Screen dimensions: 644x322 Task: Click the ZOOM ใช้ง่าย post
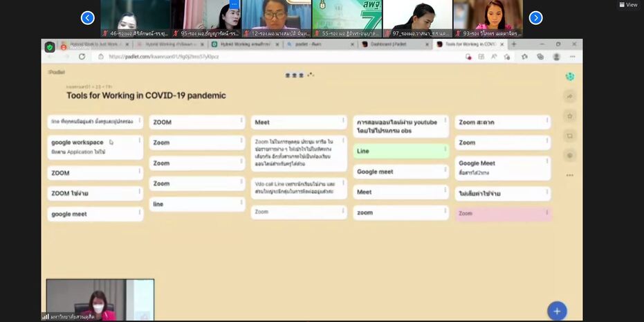[x=95, y=193]
